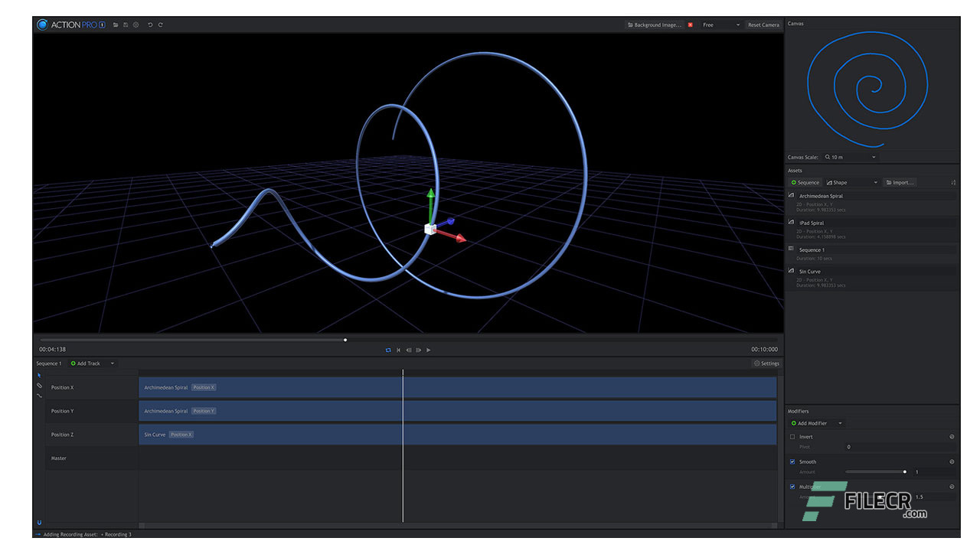Click the Canvas spiral preview
Viewport: 980px width, 551px height.
pos(868,89)
